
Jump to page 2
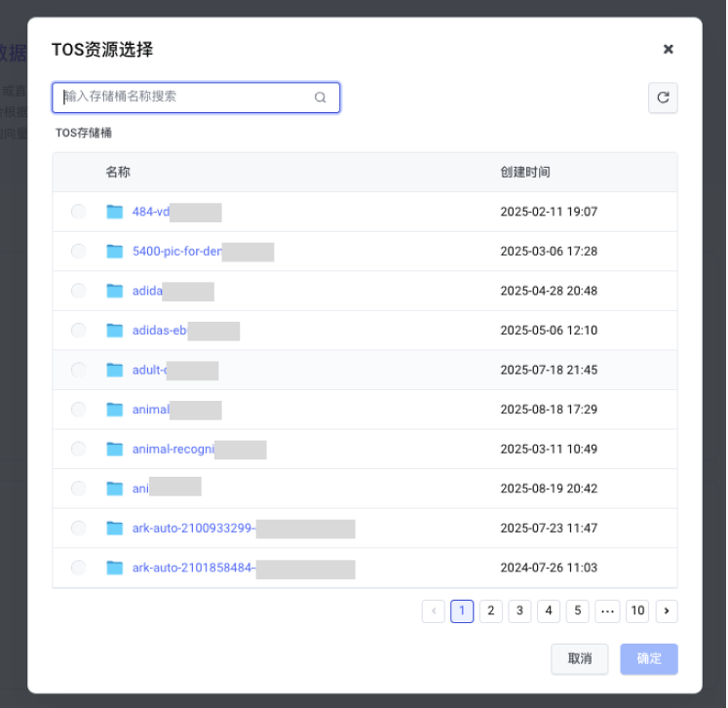(491, 610)
